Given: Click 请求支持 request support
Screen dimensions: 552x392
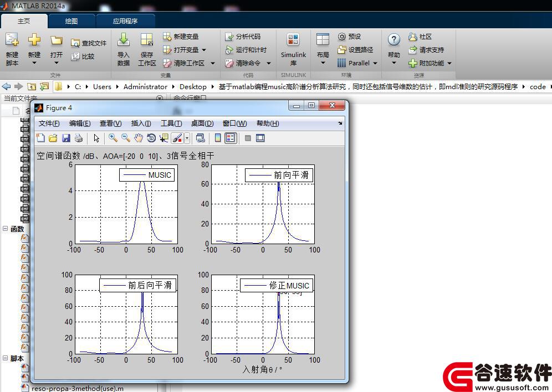Looking at the screenshot, I should [426, 50].
